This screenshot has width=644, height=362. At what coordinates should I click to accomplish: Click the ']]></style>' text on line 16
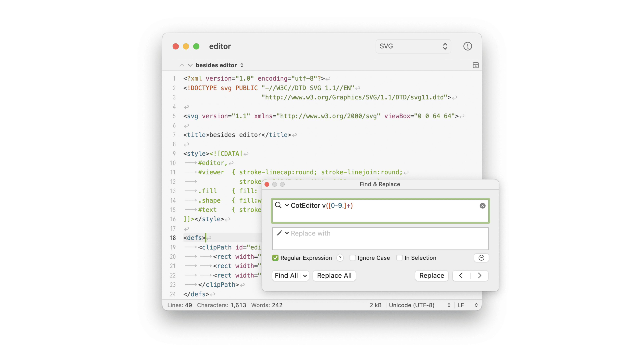click(x=203, y=219)
